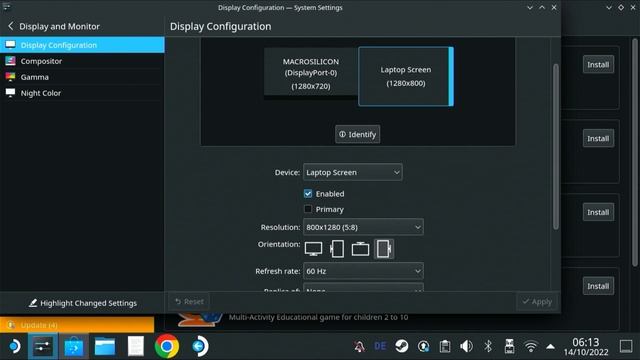Toggle Highlight Changed Settings
This screenshot has height=360, width=640.
click(82, 303)
